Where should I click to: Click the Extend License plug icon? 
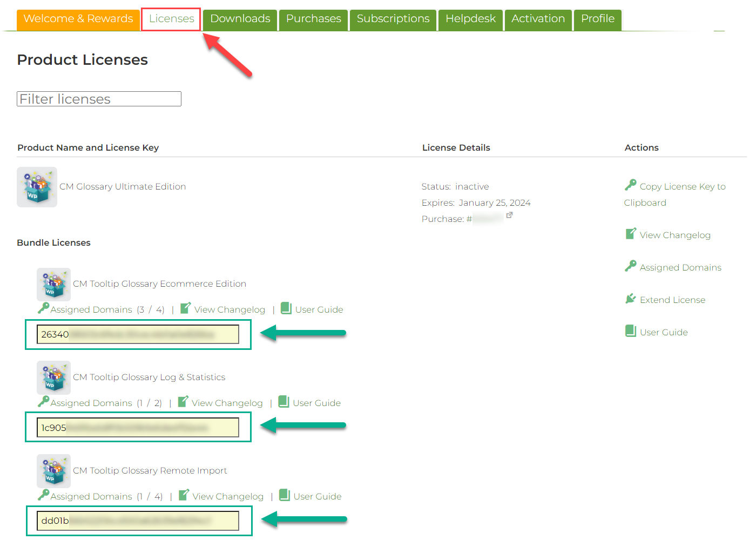(630, 299)
